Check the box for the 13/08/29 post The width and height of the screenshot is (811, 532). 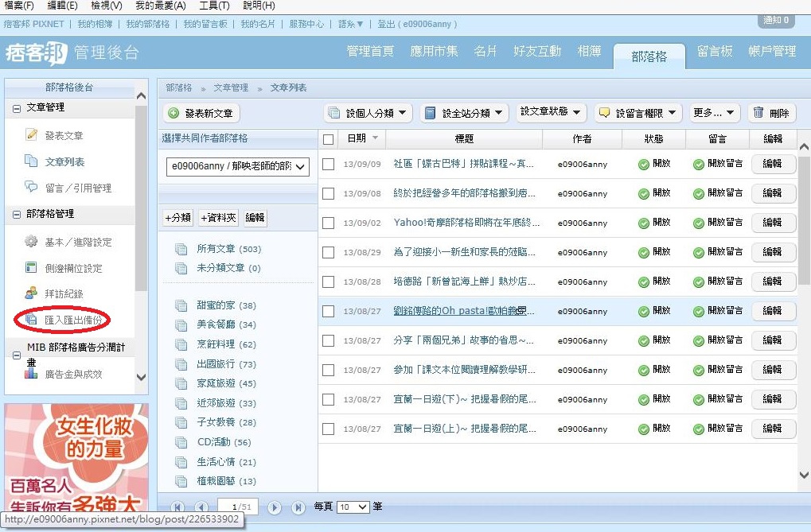pyautogui.click(x=328, y=252)
